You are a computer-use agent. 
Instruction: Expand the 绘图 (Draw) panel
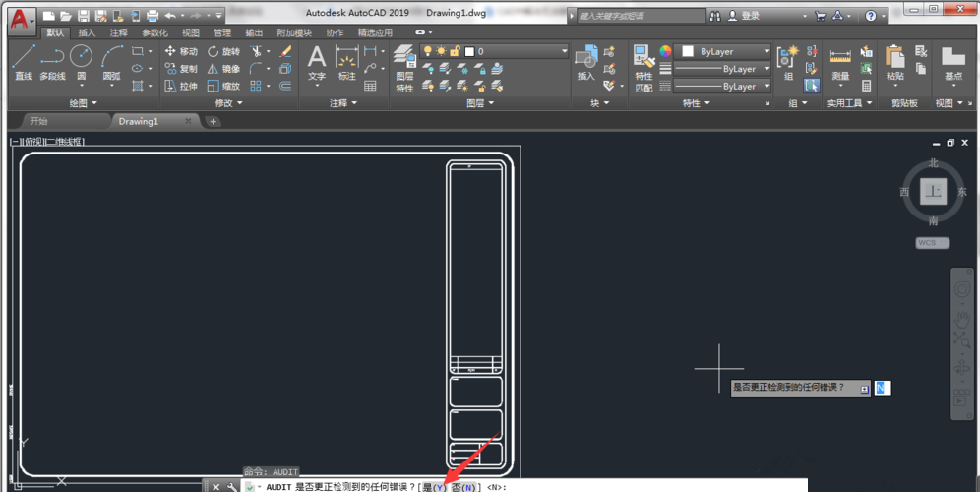[83, 103]
